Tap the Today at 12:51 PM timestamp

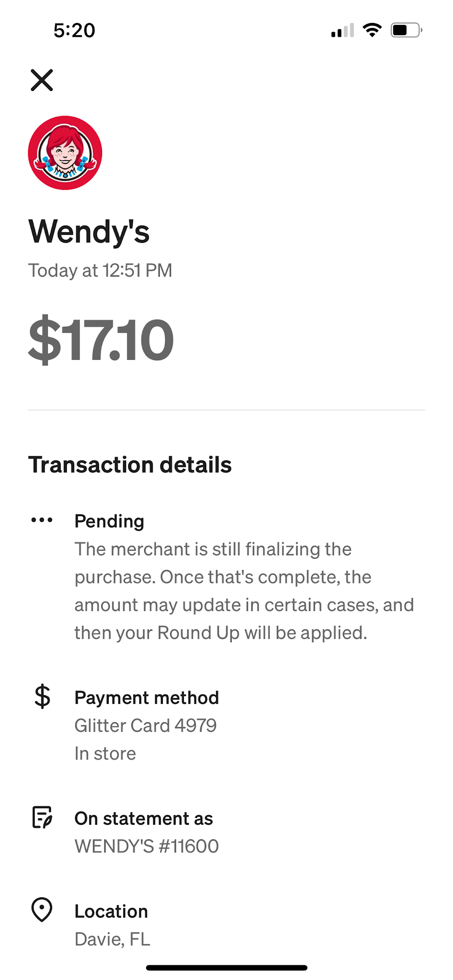[100, 271]
